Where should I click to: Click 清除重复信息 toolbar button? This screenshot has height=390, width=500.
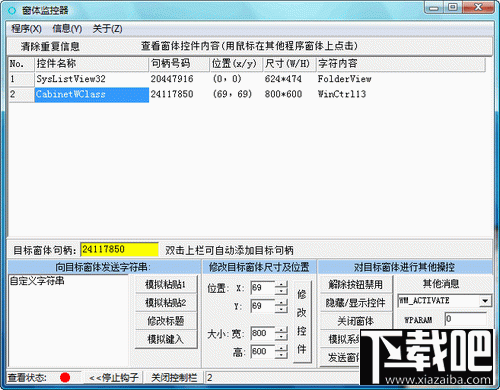coord(50,46)
